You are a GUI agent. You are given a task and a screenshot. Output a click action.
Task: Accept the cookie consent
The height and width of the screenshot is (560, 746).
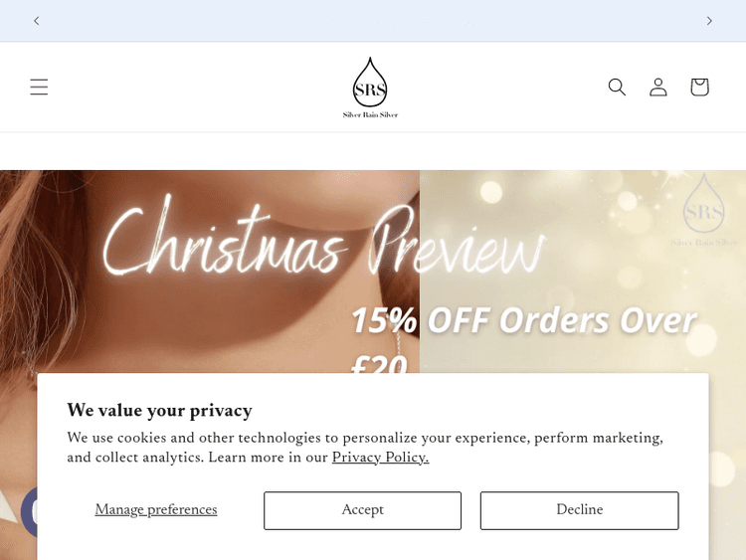click(x=362, y=510)
